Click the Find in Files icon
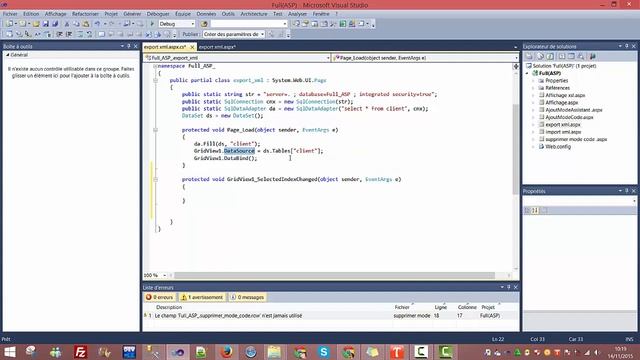Viewport: 640px width, 360px height. tap(204, 24)
